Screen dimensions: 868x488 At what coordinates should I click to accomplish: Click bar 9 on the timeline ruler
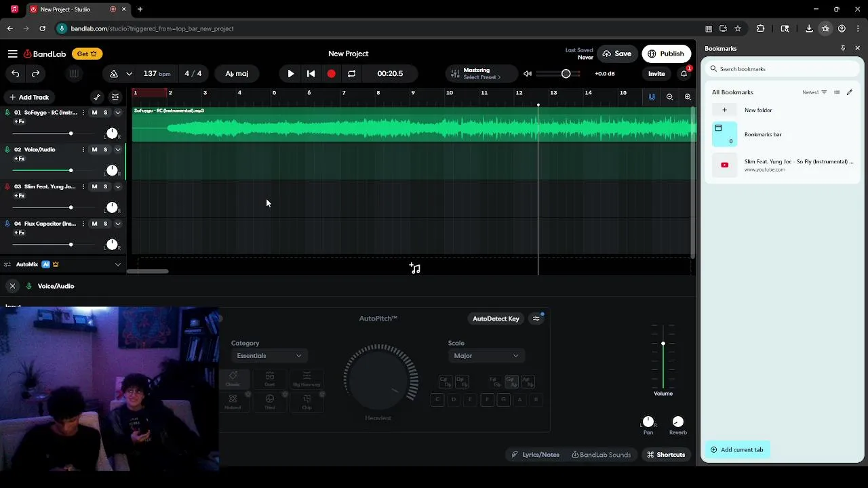413,93
